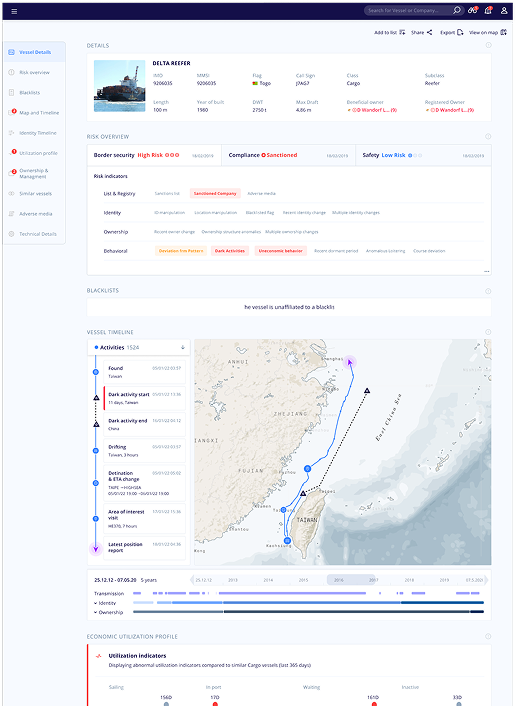Select the Course deviation indicator

point(429,251)
